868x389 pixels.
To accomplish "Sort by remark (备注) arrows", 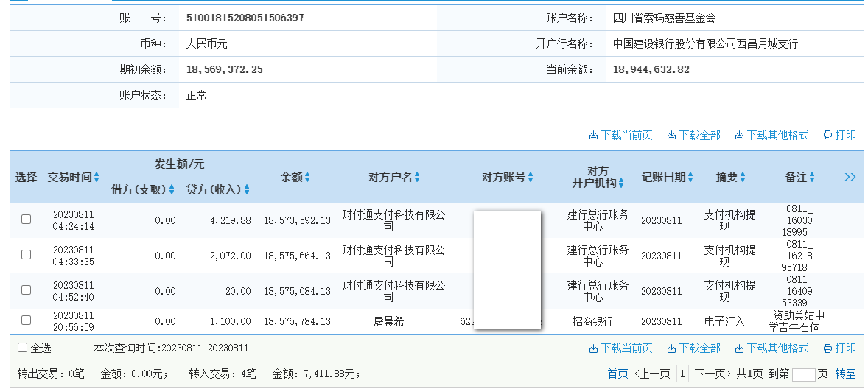I will coord(812,177).
